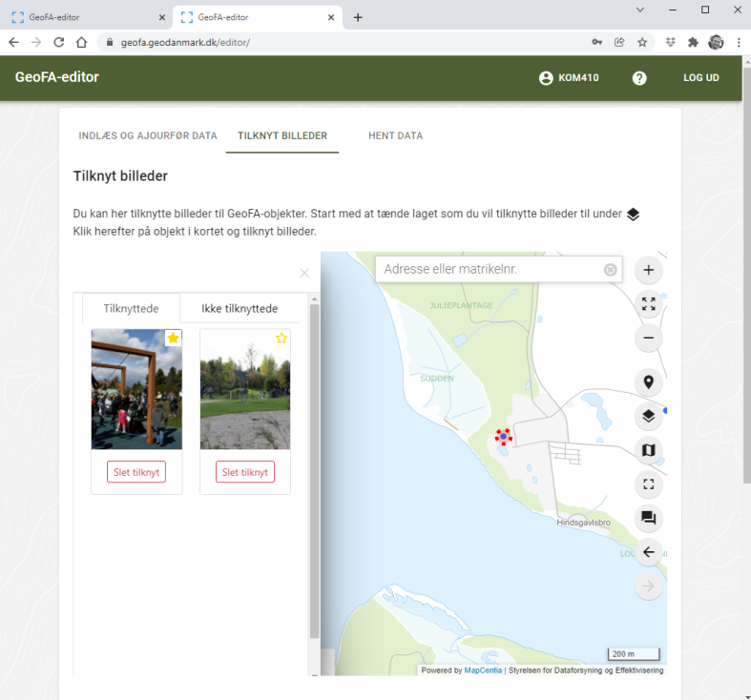Screen dimensions: 751x700
Task: Open the browser extensions puzzle icon
Action: click(693, 42)
